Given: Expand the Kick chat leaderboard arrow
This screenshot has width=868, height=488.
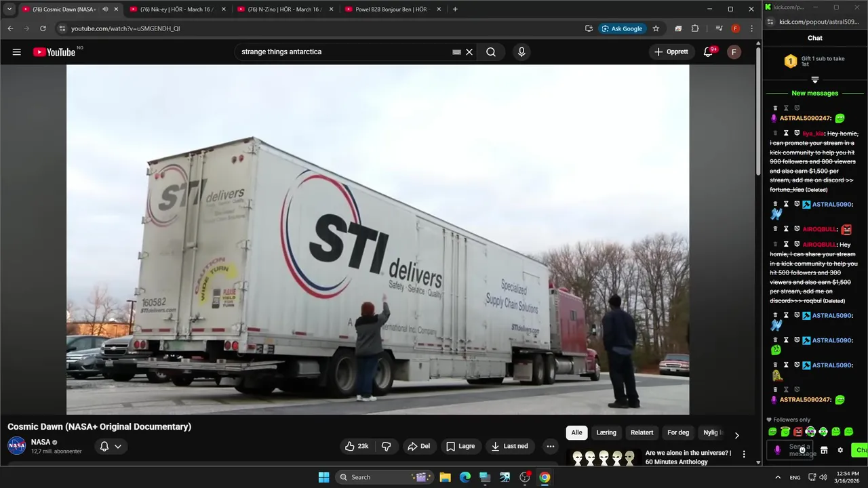Looking at the screenshot, I should 815,80.
